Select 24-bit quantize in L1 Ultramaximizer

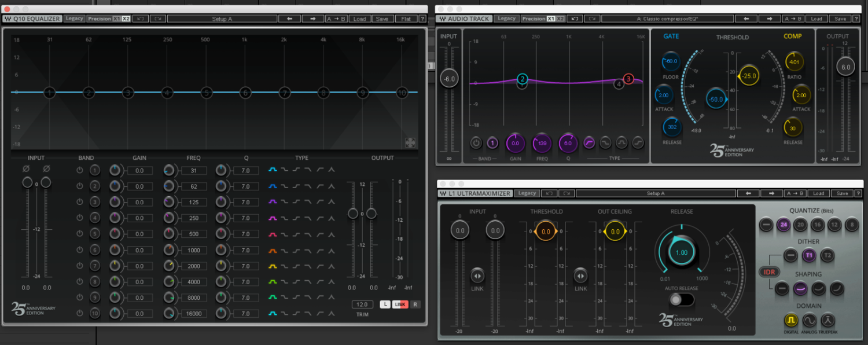(x=784, y=226)
